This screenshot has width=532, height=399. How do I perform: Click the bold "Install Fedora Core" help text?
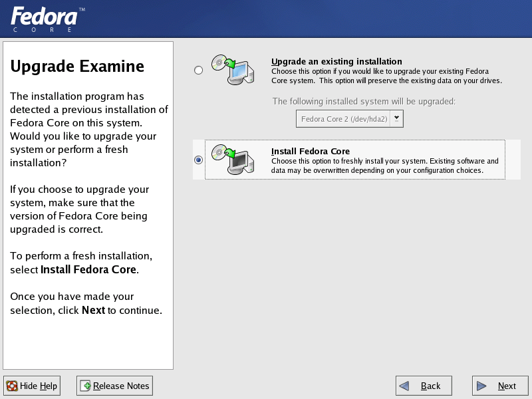coord(88,269)
